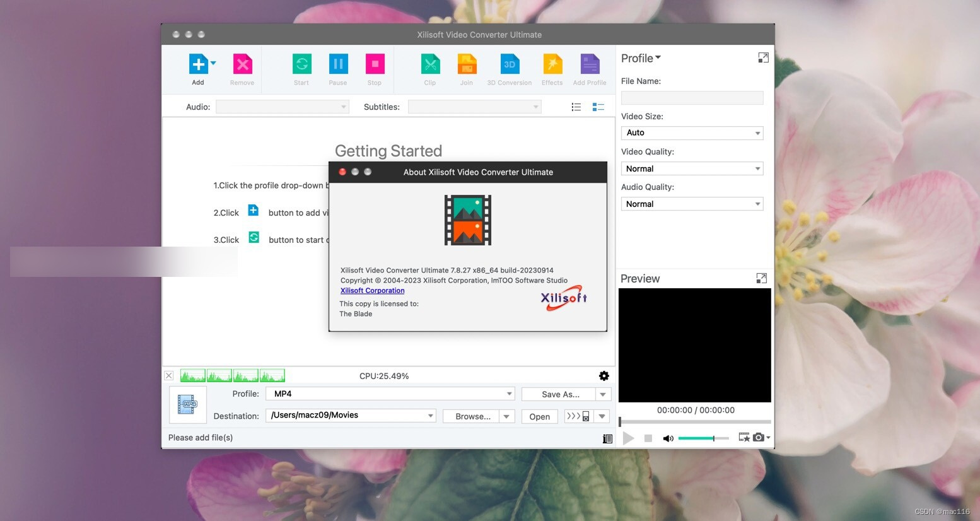
Task: Open the 3D Conversion tool
Action: coord(510,64)
